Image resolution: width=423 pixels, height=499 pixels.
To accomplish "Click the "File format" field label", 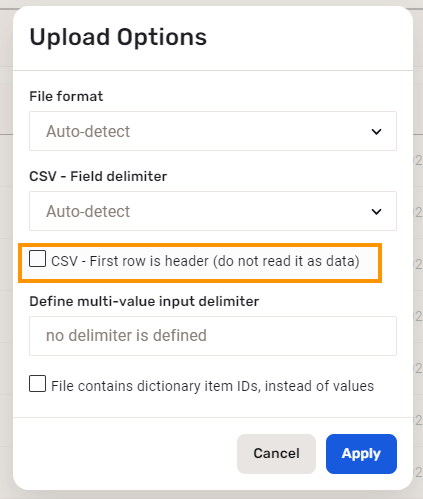I will 66,96.
